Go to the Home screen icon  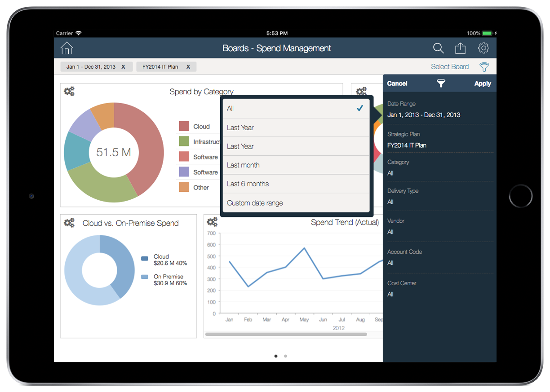(67, 48)
